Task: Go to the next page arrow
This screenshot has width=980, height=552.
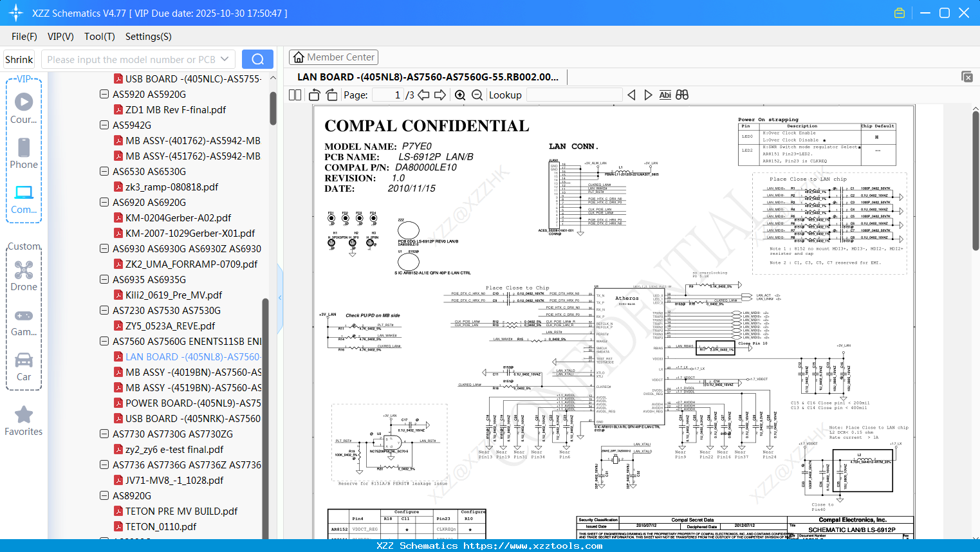Action: click(x=440, y=95)
